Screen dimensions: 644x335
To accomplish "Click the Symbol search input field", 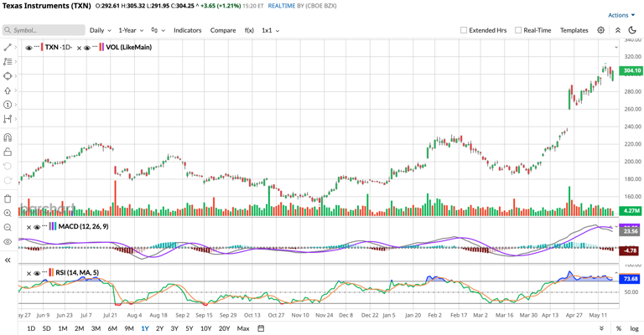I will (x=44, y=30).
